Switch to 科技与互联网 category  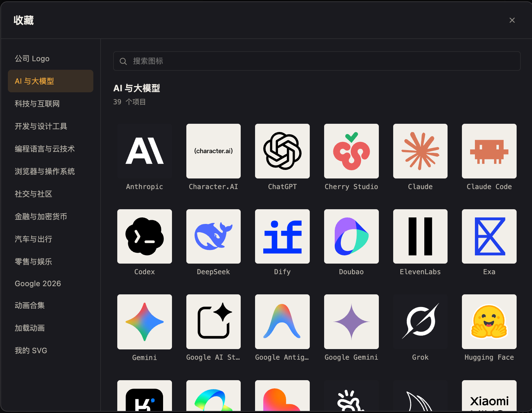[51, 104]
